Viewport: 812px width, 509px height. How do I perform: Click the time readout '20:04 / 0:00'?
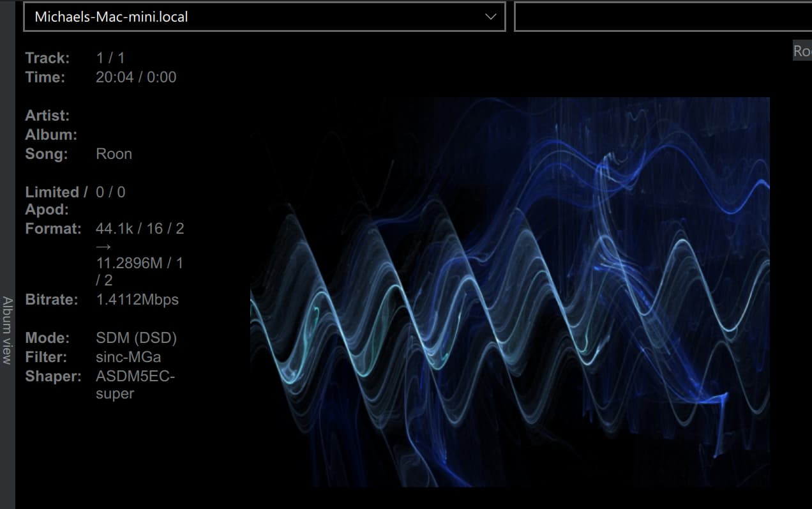pyautogui.click(x=136, y=77)
